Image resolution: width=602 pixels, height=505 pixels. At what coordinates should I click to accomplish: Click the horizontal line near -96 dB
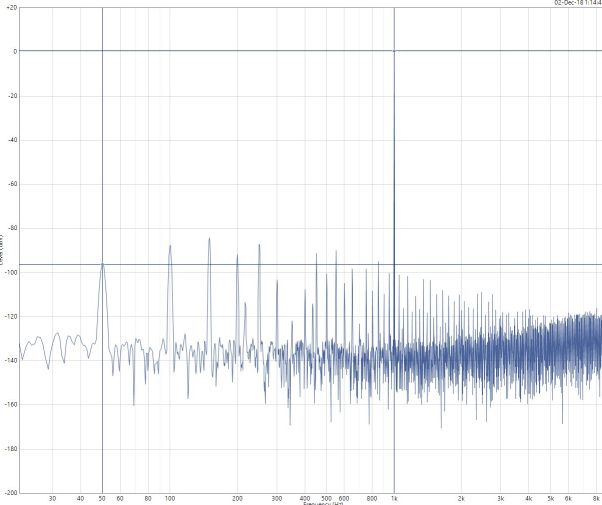click(250, 265)
